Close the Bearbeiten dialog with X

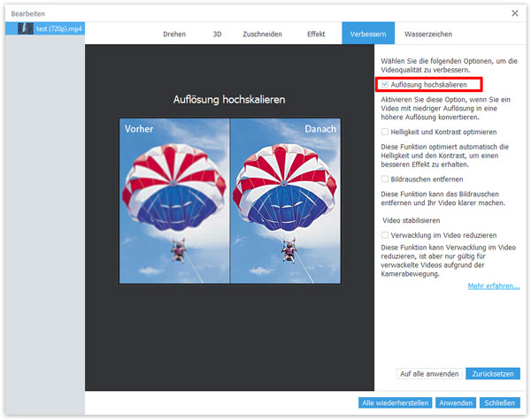click(515, 13)
